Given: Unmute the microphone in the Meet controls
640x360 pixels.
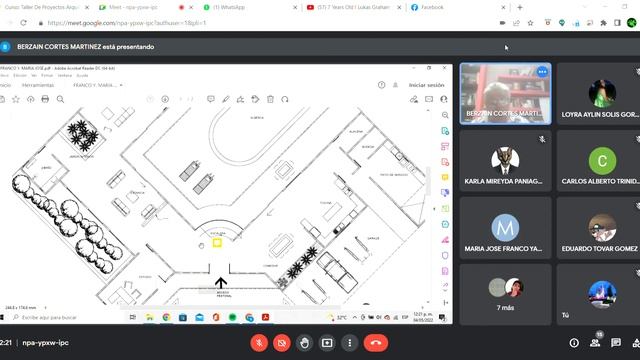Looking at the screenshot, I should (259, 343).
